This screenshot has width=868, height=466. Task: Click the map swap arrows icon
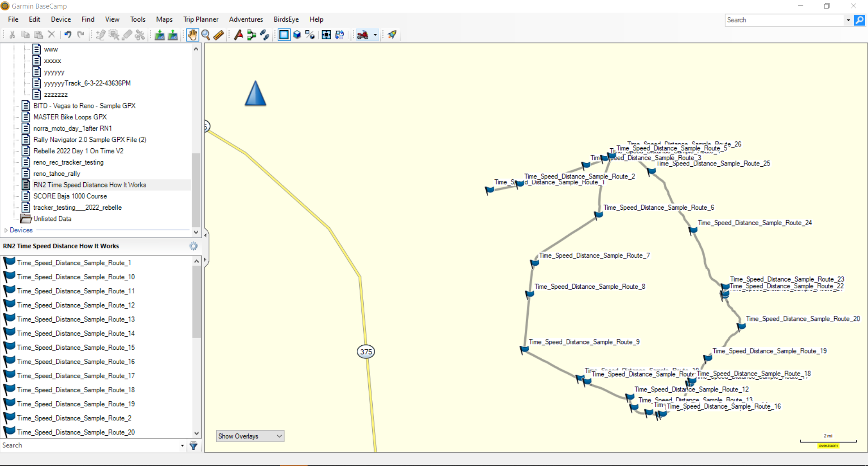[339, 35]
